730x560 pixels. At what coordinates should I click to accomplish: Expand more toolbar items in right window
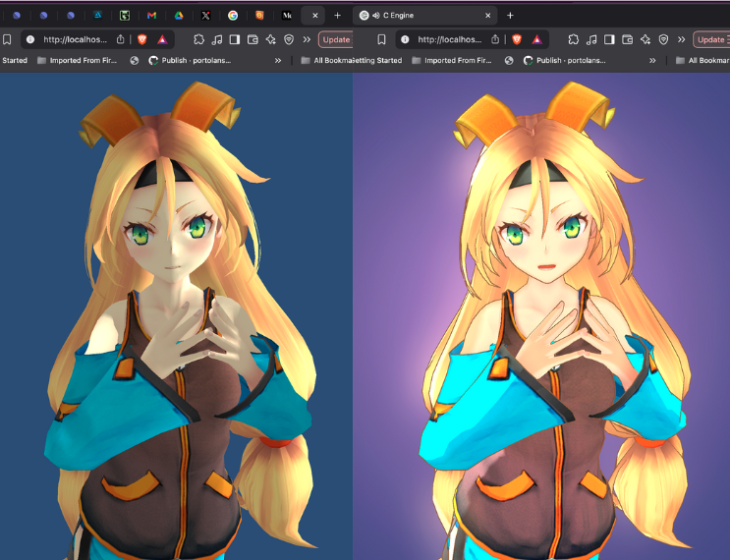coord(681,39)
